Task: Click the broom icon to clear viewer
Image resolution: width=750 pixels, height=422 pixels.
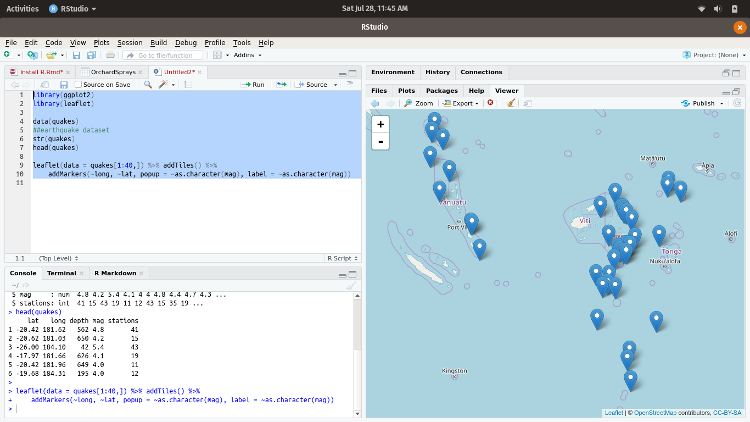Action: [511, 103]
